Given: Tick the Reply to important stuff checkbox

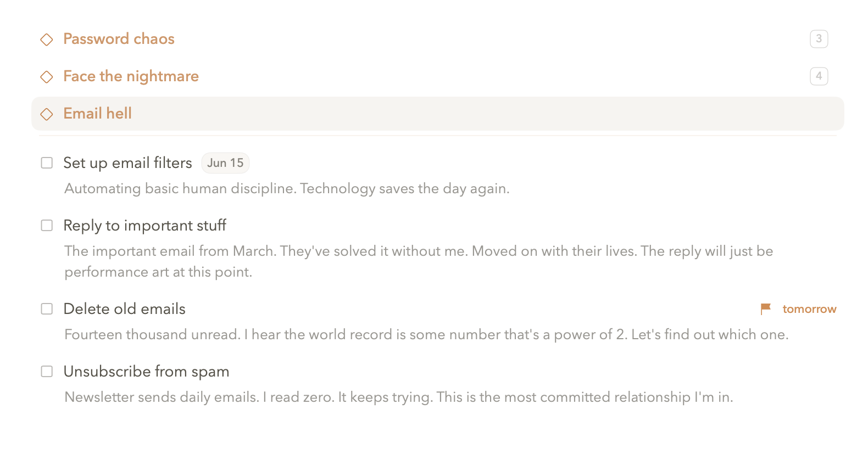Looking at the screenshot, I should click(47, 226).
